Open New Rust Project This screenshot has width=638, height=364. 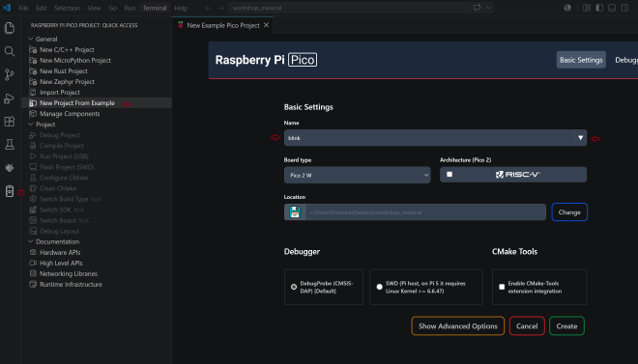click(64, 71)
